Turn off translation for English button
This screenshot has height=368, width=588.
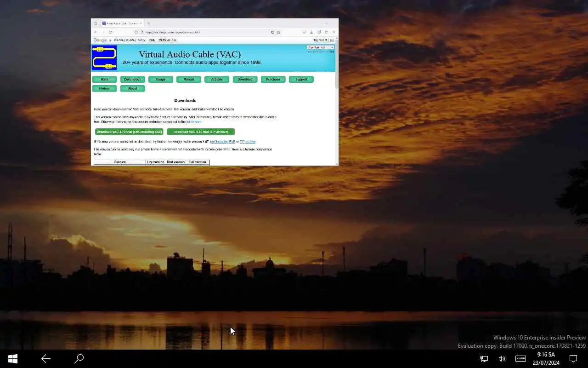(167, 40)
